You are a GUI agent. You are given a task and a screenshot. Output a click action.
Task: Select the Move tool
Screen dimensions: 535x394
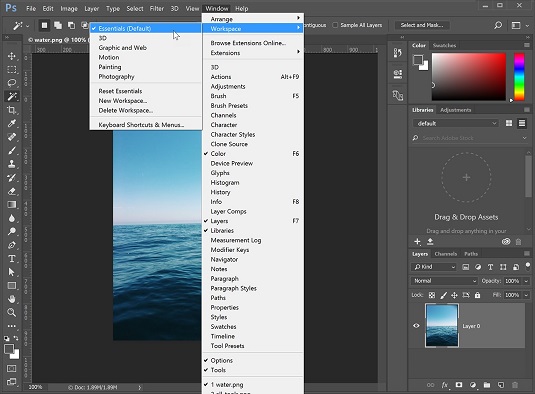click(12, 56)
